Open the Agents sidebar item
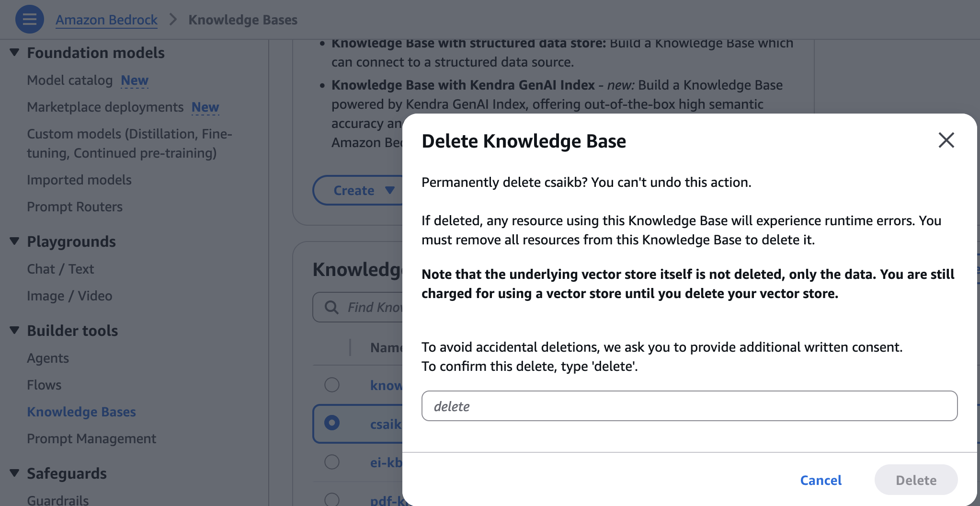 point(48,358)
